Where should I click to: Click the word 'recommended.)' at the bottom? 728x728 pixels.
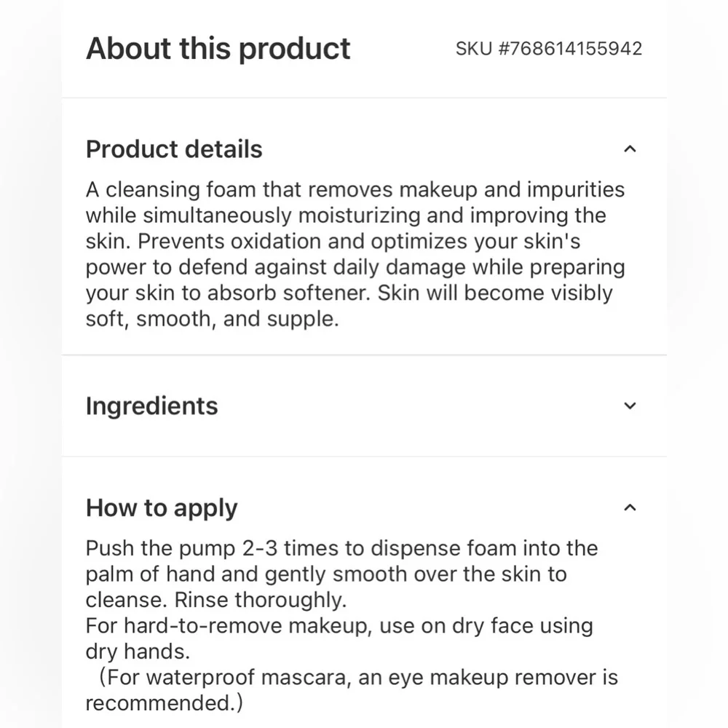[165, 703]
